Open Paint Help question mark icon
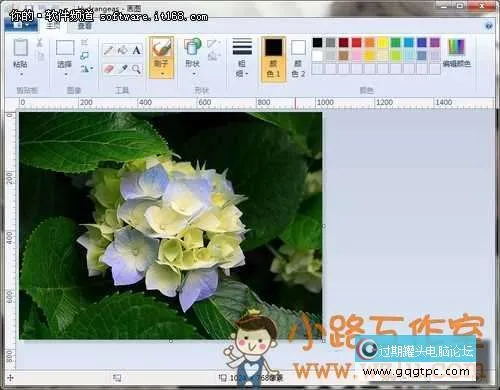This screenshot has width=500, height=390. (x=489, y=26)
